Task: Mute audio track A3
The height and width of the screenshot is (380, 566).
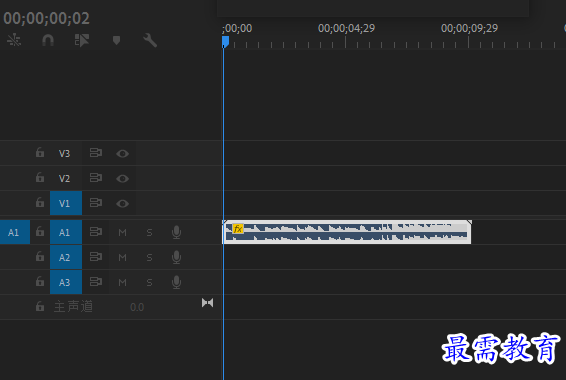Action: pyautogui.click(x=122, y=282)
